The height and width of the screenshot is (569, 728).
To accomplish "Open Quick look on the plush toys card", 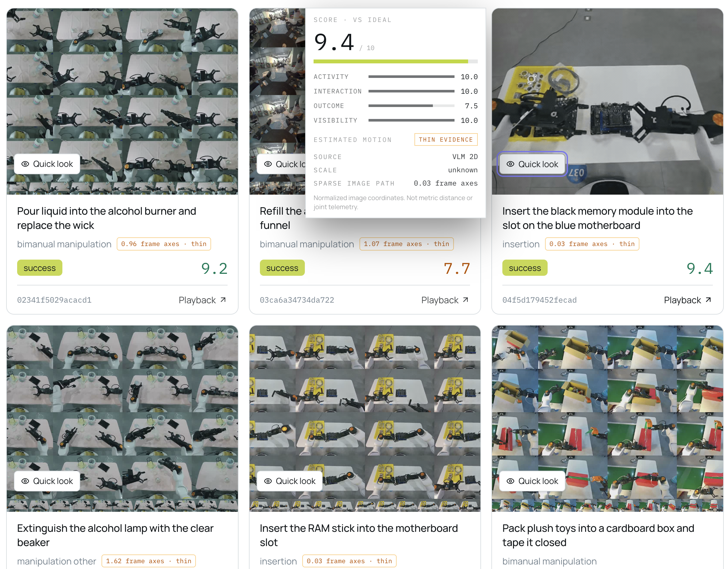I will click(x=532, y=481).
